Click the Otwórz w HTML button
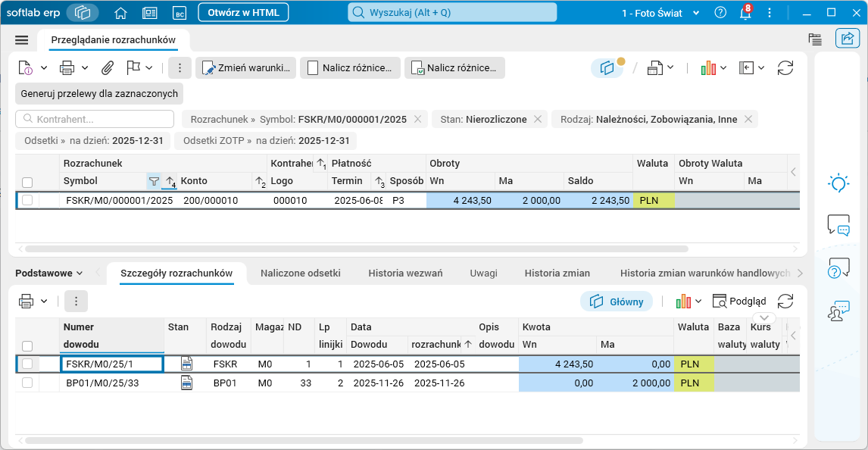 click(x=244, y=12)
